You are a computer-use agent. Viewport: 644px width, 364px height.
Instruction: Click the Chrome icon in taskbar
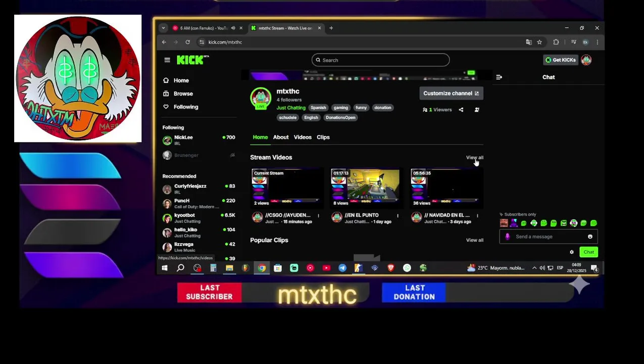click(262, 268)
